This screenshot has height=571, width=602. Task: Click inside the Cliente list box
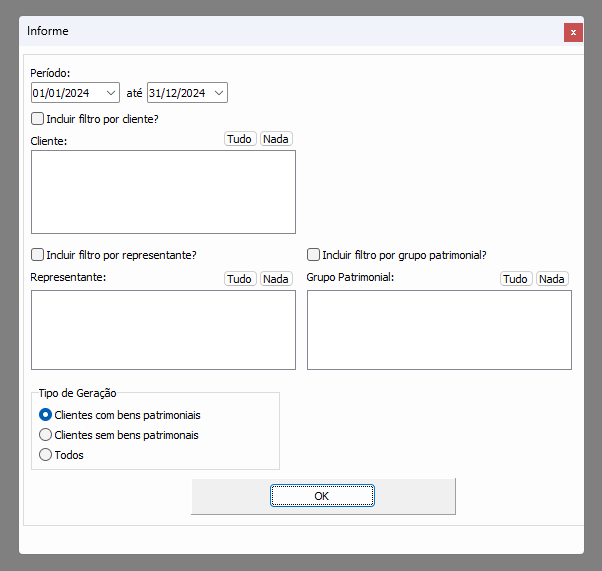[x=163, y=192]
